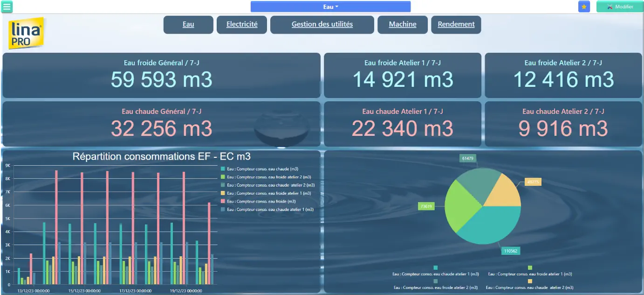Click the Eau chaude Atelier 1 22 340 m3 tile
Image resolution: width=644 pixels, height=295 pixels.
402,124
